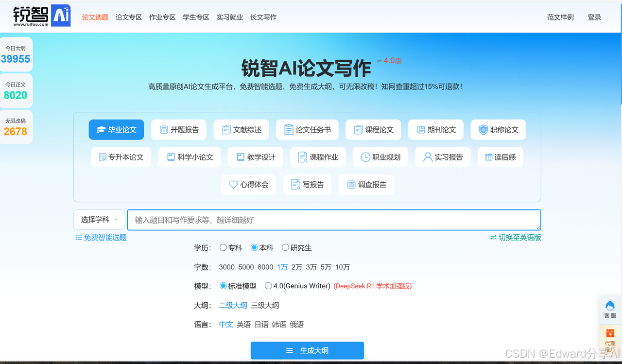Select 8000 word count
The image size is (622, 364).
tap(265, 267)
